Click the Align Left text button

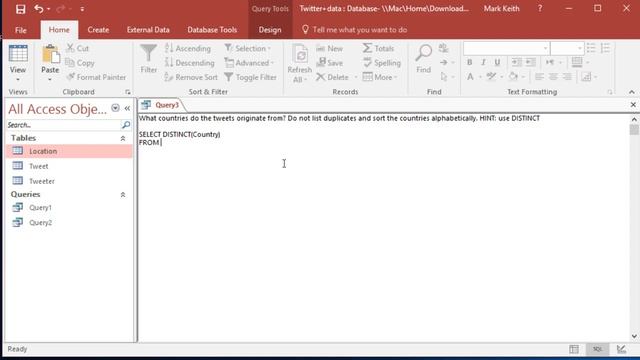point(539,77)
